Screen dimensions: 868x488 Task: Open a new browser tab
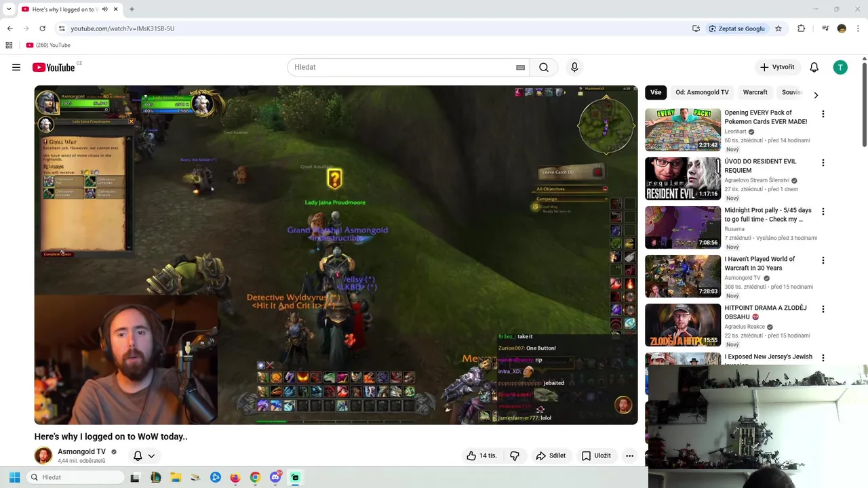pos(132,9)
